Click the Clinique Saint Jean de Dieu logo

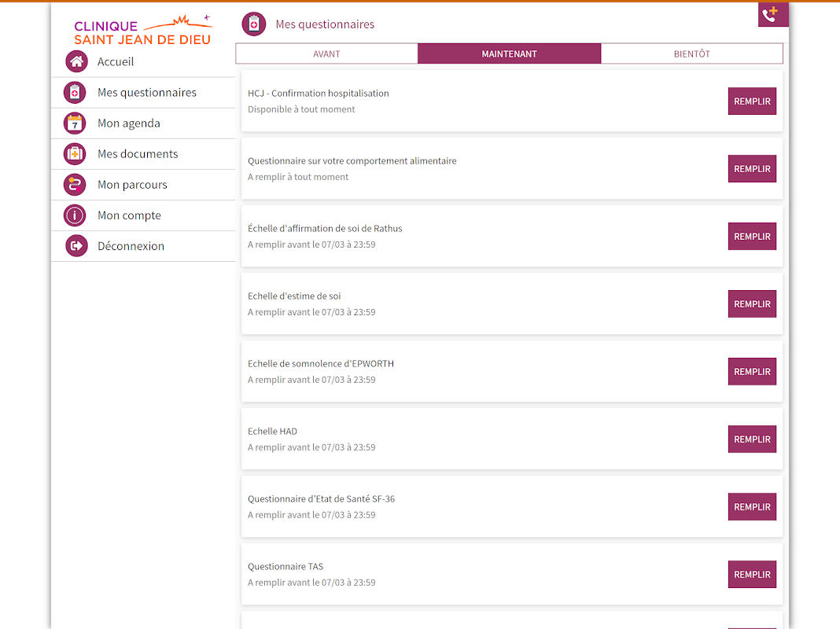[x=142, y=31]
